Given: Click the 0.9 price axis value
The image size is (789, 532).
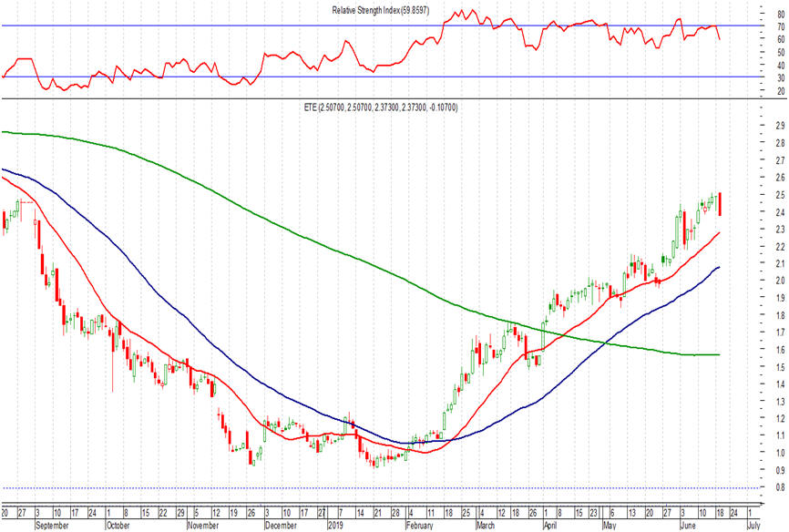Looking at the screenshot, I should 780,471.
